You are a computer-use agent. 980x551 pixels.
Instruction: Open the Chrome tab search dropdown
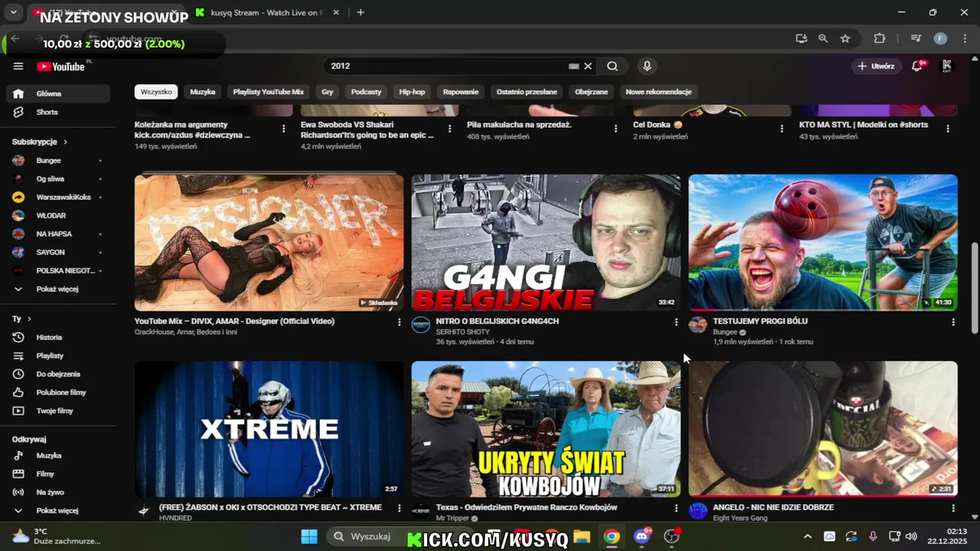[14, 12]
